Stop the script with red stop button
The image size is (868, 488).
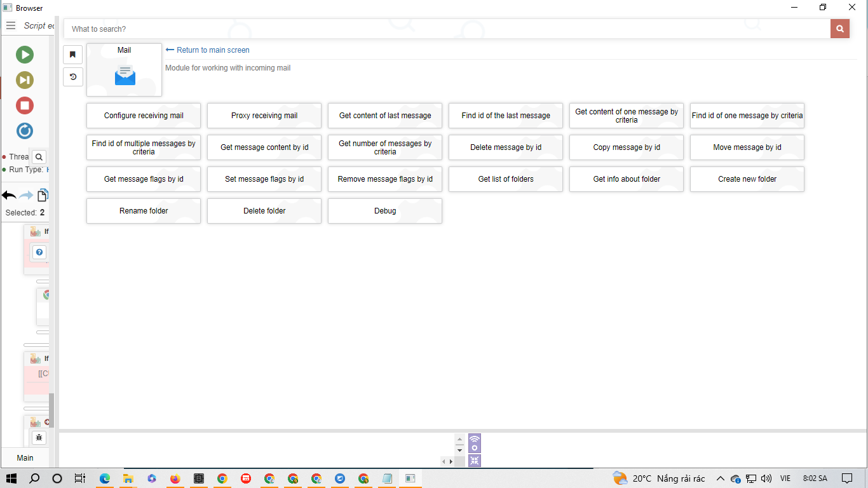25,105
